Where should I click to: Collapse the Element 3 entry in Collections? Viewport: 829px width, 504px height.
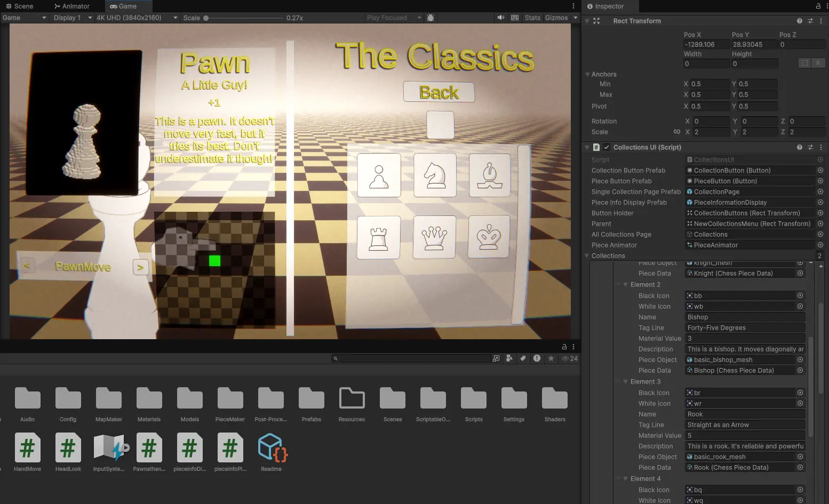625,381
